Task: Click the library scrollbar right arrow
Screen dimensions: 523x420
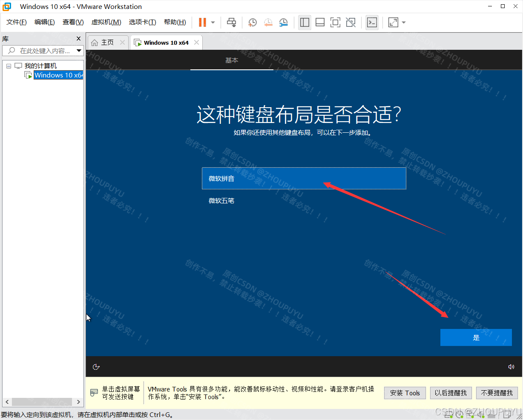Action: (78, 402)
